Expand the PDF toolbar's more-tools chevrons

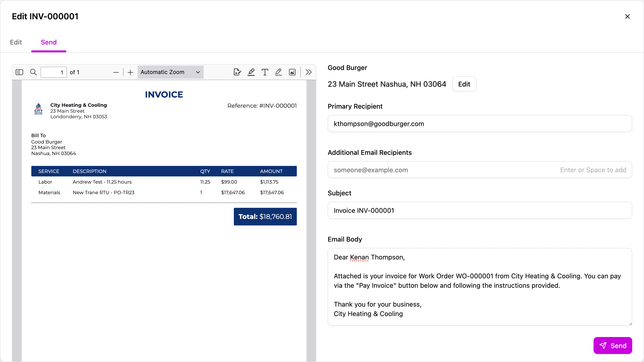tap(309, 72)
